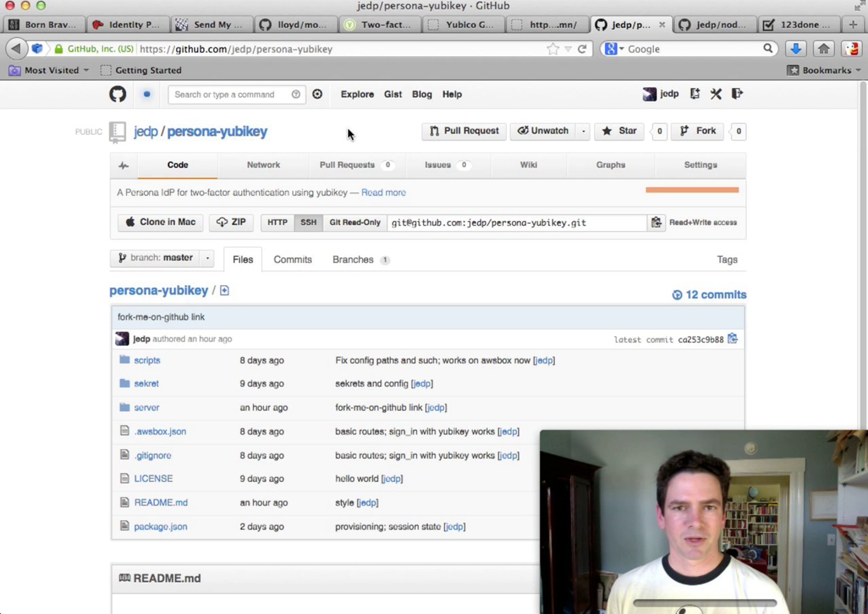Download the repository as ZIP
Viewport: 868px width, 614px height.
click(x=231, y=222)
